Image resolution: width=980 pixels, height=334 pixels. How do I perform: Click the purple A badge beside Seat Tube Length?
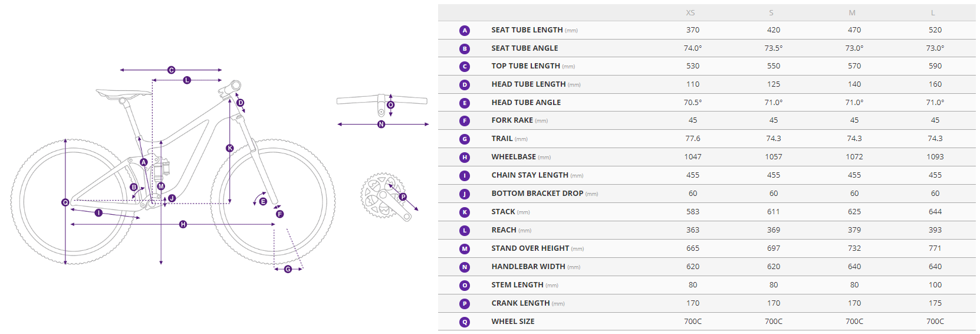[465, 30]
